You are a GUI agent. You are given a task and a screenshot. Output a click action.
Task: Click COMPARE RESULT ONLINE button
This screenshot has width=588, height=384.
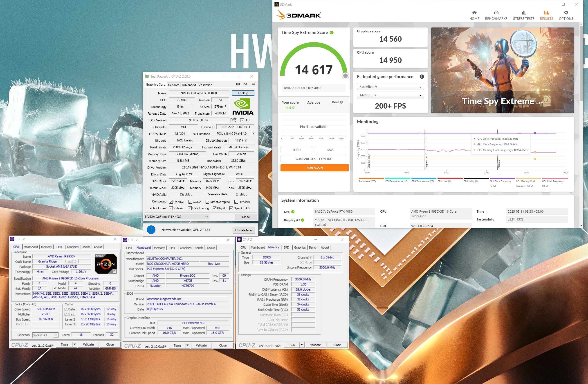tap(314, 159)
